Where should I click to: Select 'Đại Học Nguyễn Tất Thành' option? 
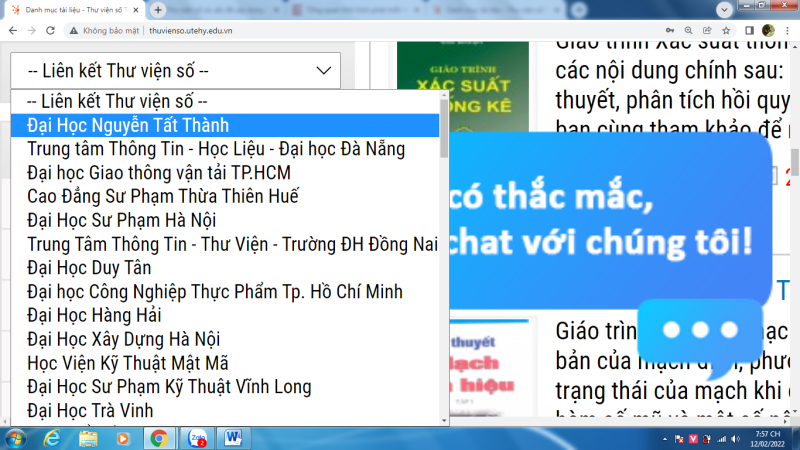(x=225, y=126)
